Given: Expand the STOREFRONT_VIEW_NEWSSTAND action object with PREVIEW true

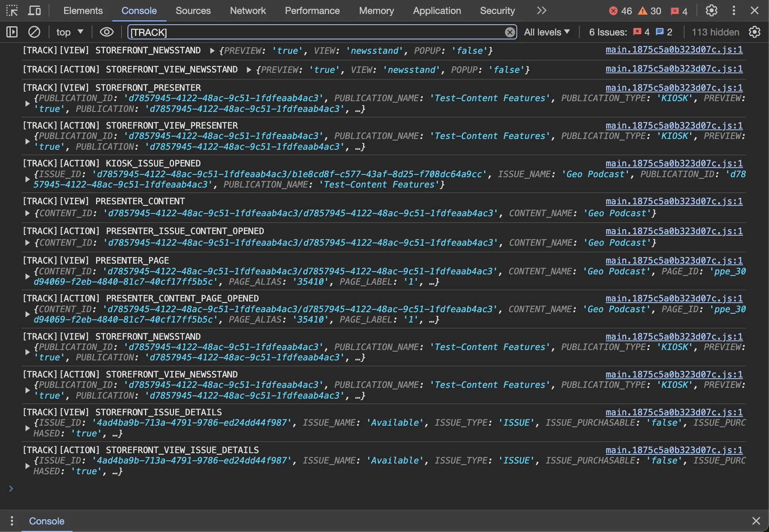Looking at the screenshot, I should click(x=249, y=70).
